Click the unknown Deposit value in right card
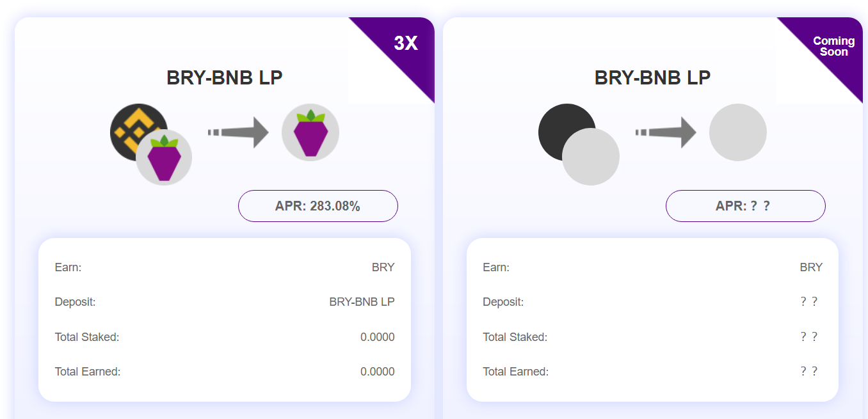Image resolution: width=868 pixels, height=419 pixels. pos(809,302)
